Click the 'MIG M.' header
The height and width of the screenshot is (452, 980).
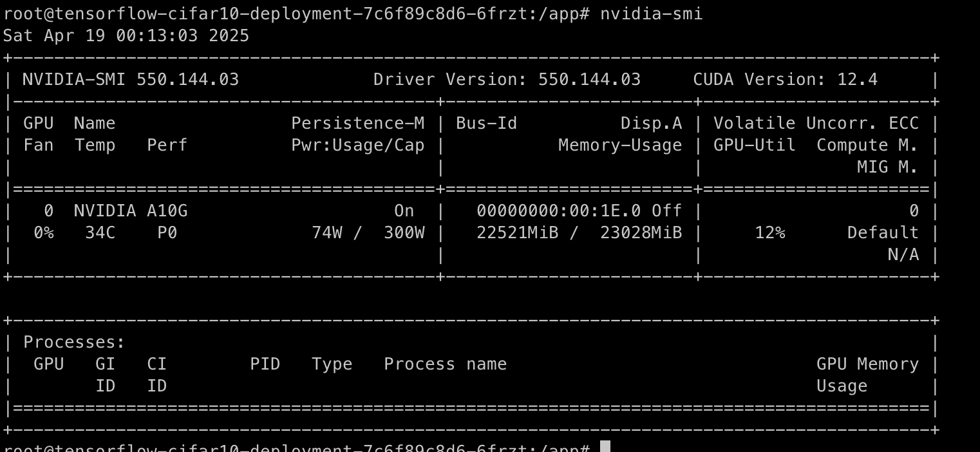(x=889, y=167)
